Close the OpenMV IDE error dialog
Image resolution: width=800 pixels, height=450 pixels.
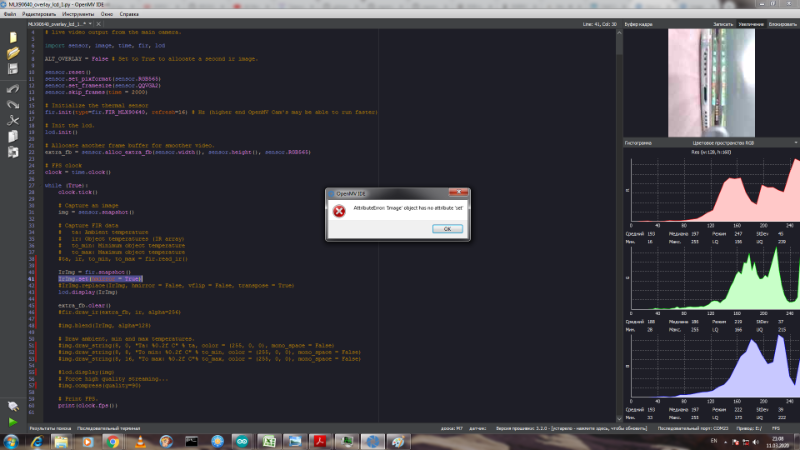coord(458,192)
